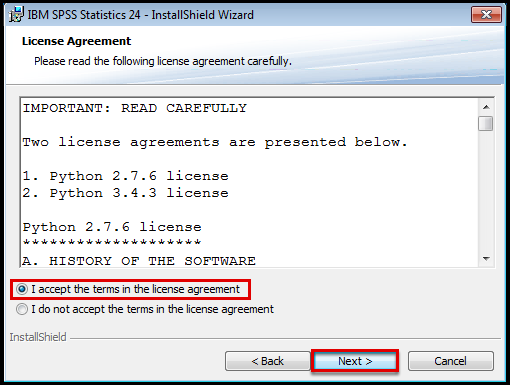
Task: Click the "Two license agreements are presented below" line
Action: coord(215,143)
